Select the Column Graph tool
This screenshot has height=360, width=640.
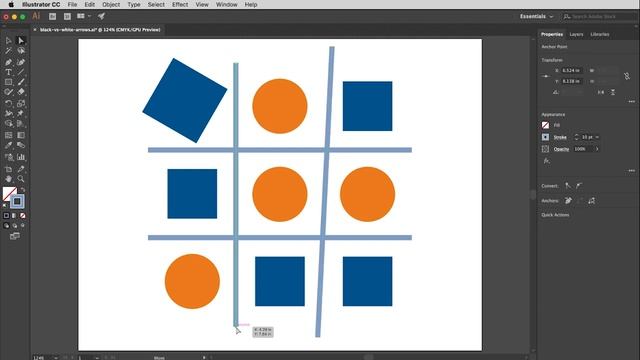[x=21, y=157]
